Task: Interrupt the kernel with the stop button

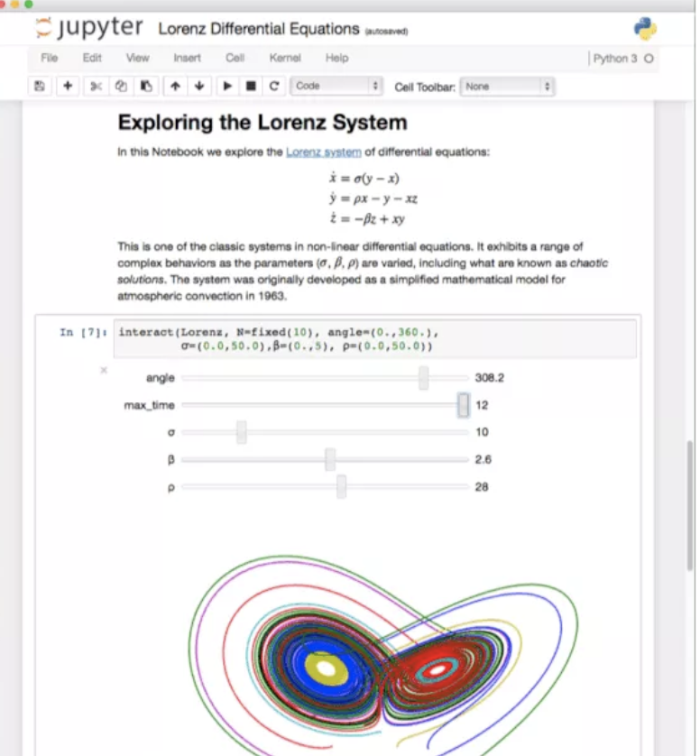Action: (x=251, y=87)
